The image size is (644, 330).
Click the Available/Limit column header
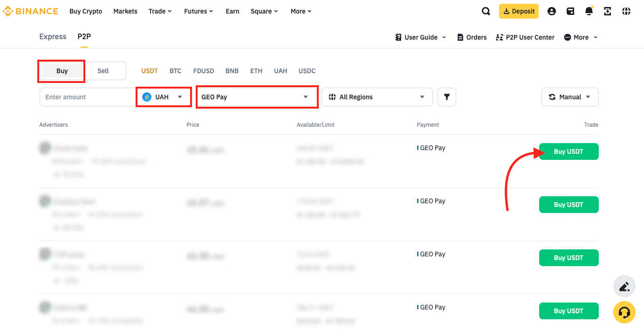click(x=315, y=124)
